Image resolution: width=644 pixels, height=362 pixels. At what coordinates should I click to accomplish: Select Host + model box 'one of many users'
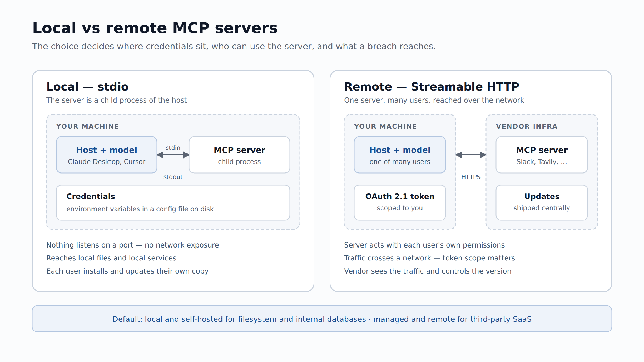pyautogui.click(x=400, y=155)
